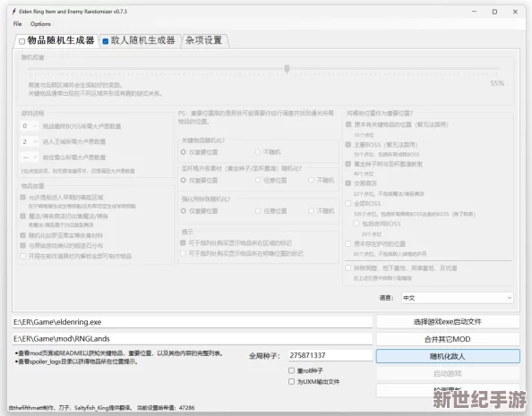Screen dimensions: 532x416
Task: Toggle the item region marker hint checkbox
Action: 183,242
